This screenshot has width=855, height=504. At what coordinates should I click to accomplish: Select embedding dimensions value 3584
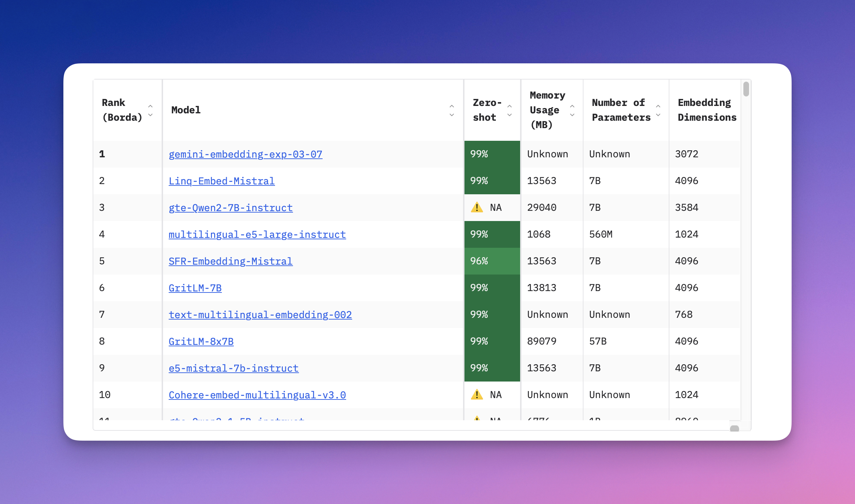click(x=687, y=208)
